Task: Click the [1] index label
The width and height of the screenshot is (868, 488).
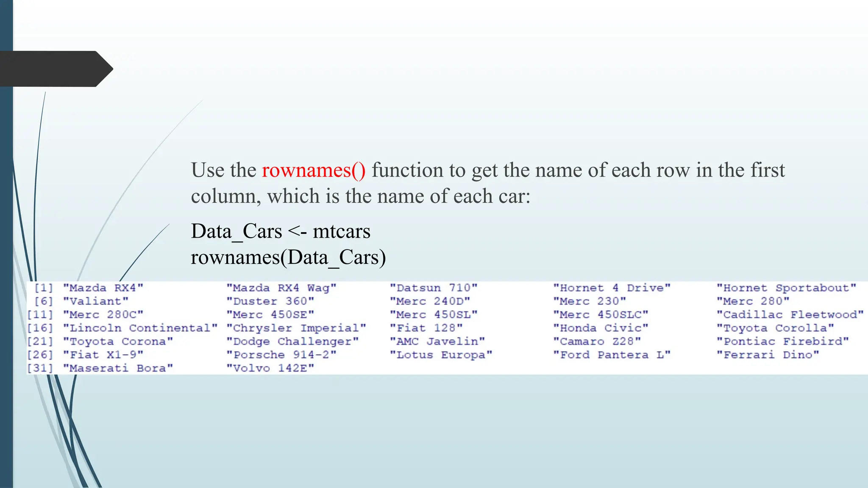Action: click(44, 288)
